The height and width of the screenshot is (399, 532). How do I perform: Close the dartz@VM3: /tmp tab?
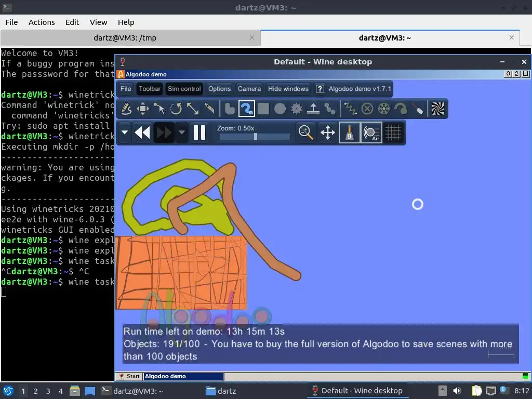click(252, 37)
